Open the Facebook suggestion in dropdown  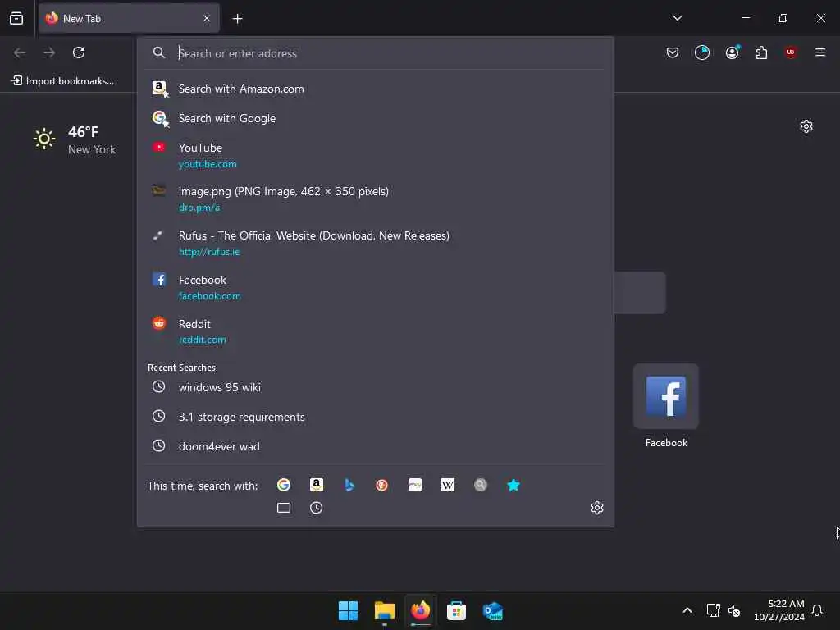point(376,288)
